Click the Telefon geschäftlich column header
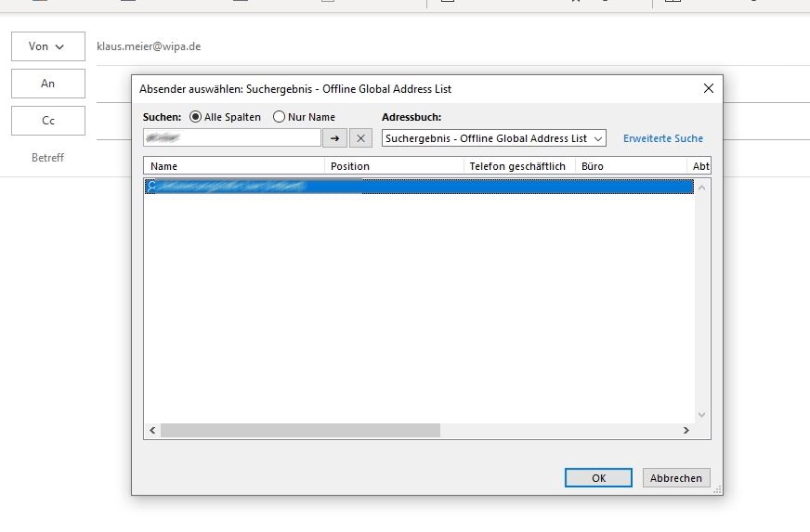 519,166
